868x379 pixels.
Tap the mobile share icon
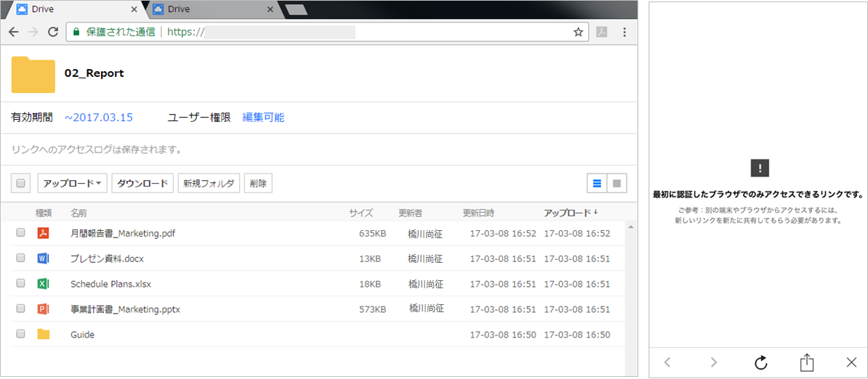805,362
